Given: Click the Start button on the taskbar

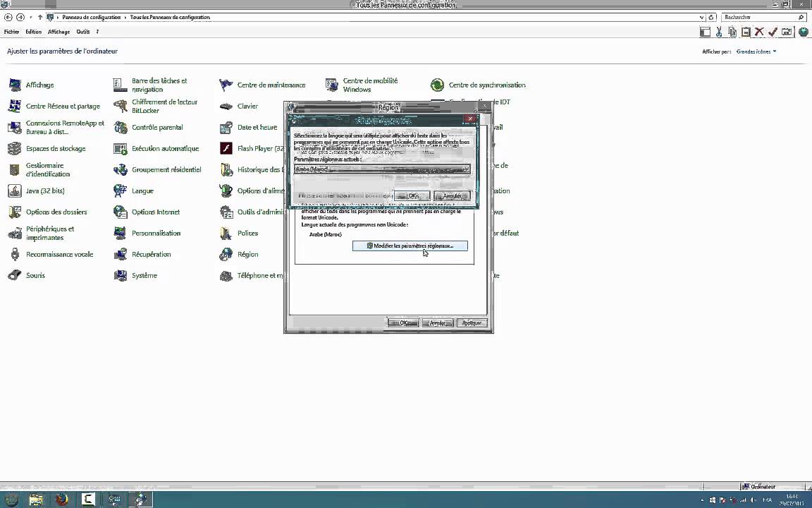Looking at the screenshot, I should tap(11, 500).
